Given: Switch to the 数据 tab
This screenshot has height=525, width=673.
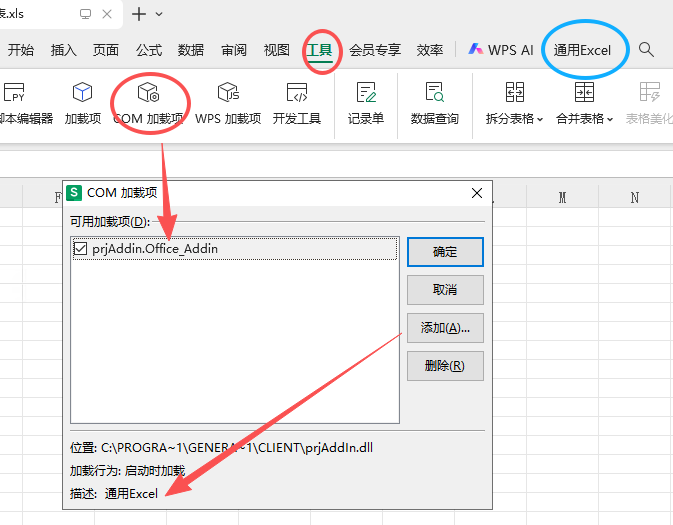Looking at the screenshot, I should (191, 50).
